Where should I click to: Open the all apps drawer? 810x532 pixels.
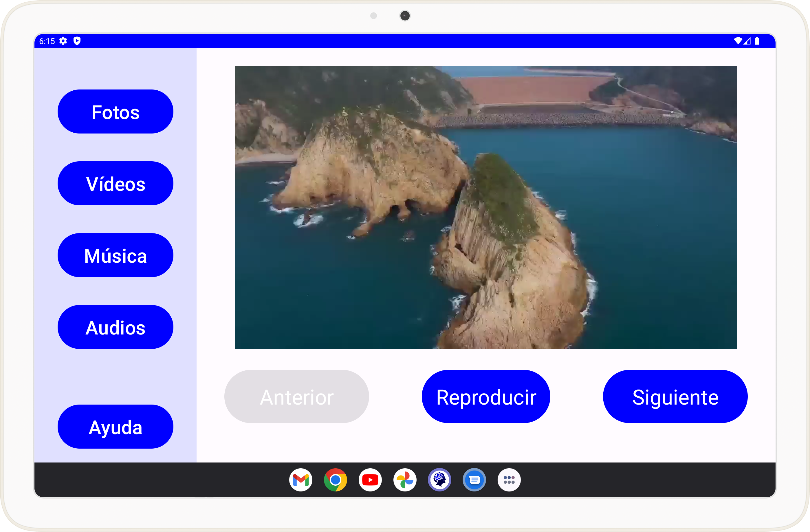point(509,480)
